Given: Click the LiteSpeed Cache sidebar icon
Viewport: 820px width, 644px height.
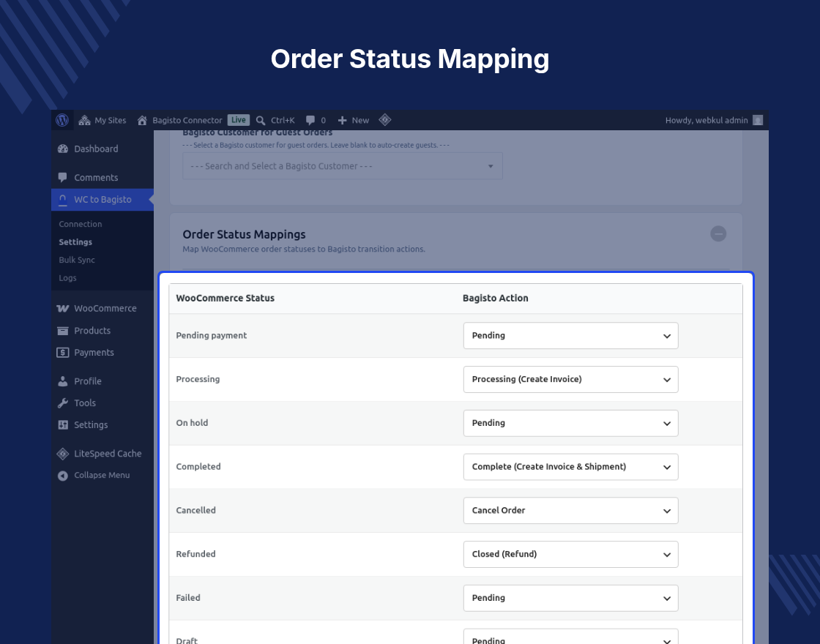Looking at the screenshot, I should [x=63, y=454].
